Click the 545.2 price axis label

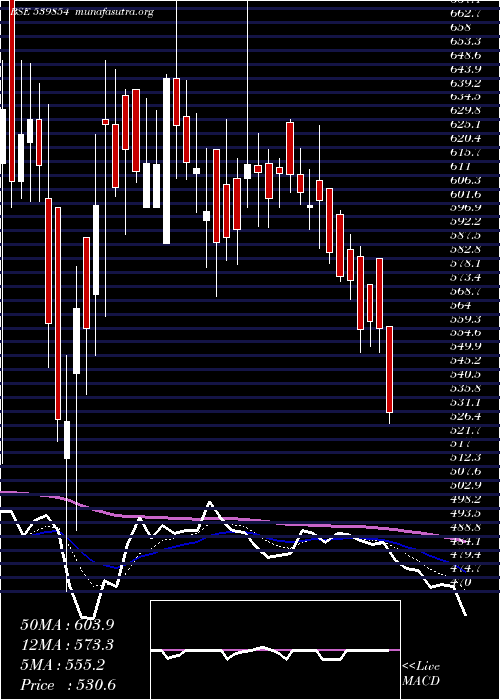466,361
